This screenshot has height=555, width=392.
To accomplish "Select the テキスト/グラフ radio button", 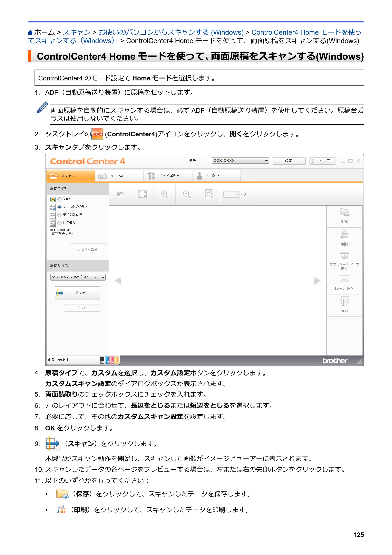I will [59, 207].
